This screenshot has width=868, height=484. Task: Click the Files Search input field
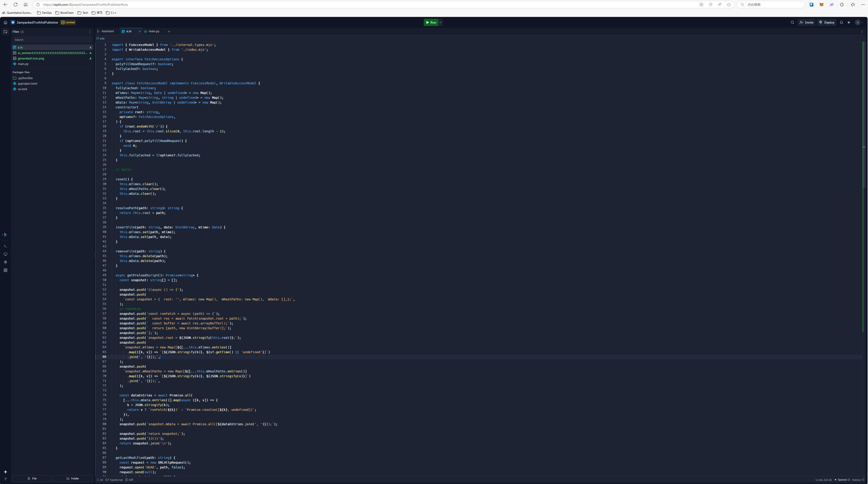(52, 40)
